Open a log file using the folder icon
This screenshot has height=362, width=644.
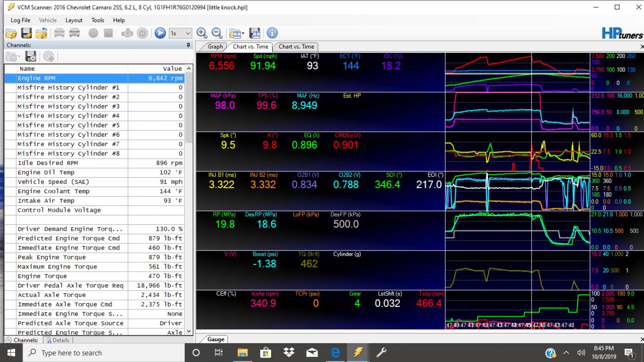11,33
